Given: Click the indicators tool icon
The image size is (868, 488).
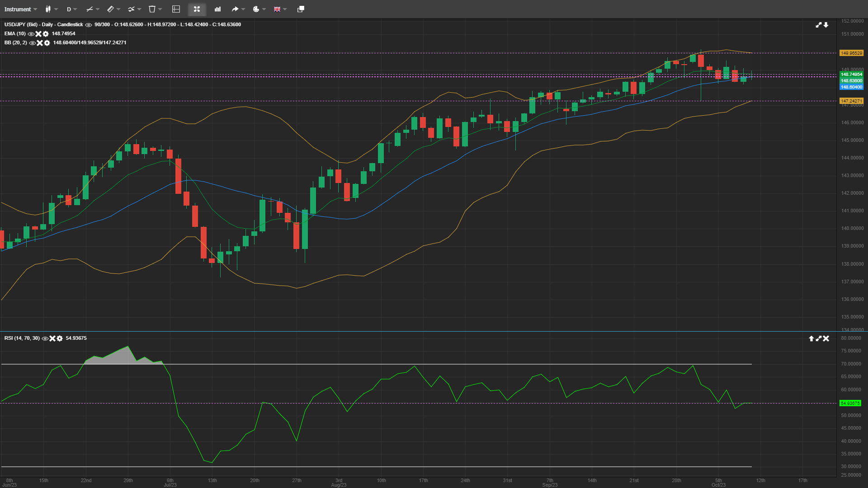Looking at the screenshot, I should pos(131,9).
